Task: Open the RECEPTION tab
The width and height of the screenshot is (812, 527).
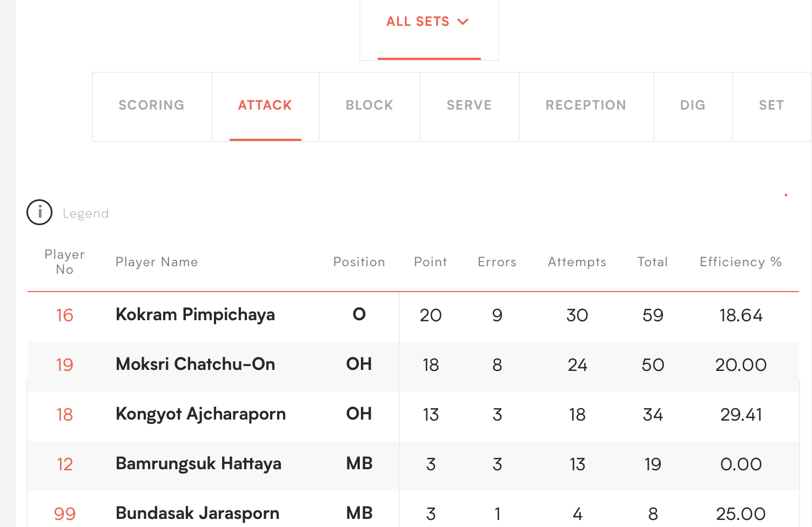Action: pos(586,105)
